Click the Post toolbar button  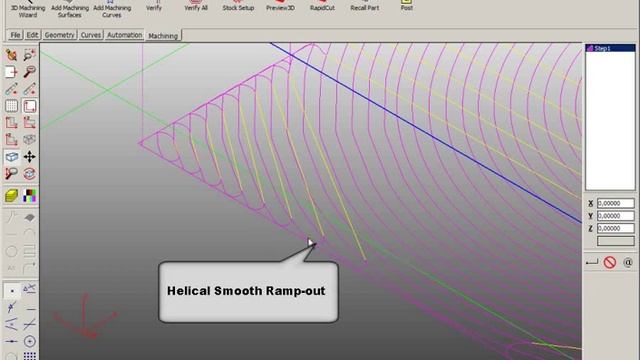coord(407,6)
